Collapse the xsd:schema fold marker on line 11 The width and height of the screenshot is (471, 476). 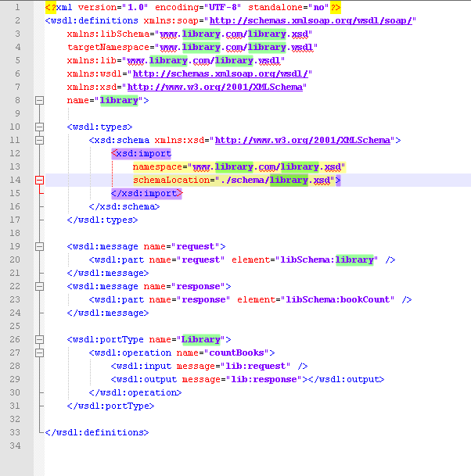pos(39,140)
